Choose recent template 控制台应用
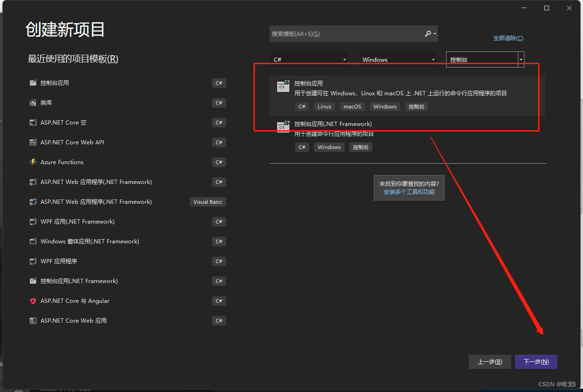 127,83
